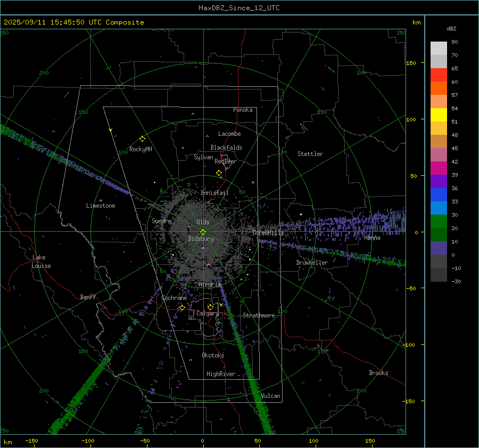Click the 2025/09/11 15:45:50 UTC Composite timestamp
Screen dimensions: 479x448
click(x=73, y=22)
